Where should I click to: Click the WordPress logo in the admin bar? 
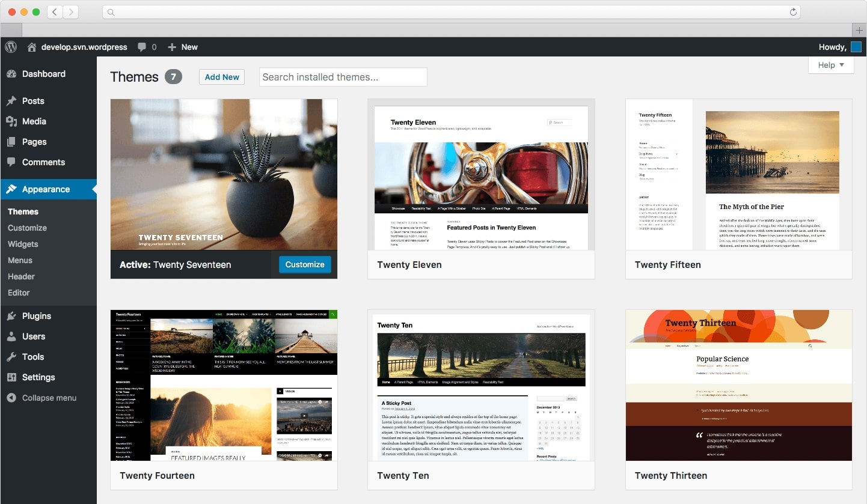coord(10,47)
